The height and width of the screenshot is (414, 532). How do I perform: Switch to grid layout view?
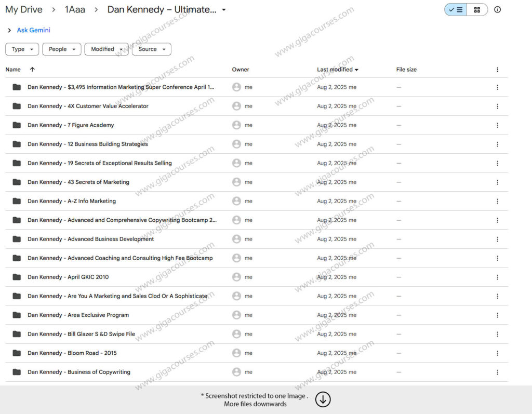(477, 10)
